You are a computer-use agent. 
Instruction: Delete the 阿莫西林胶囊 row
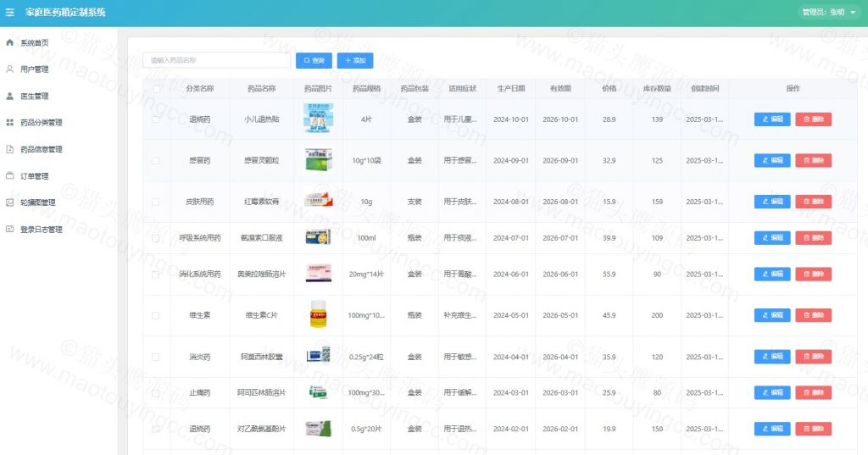tap(813, 357)
